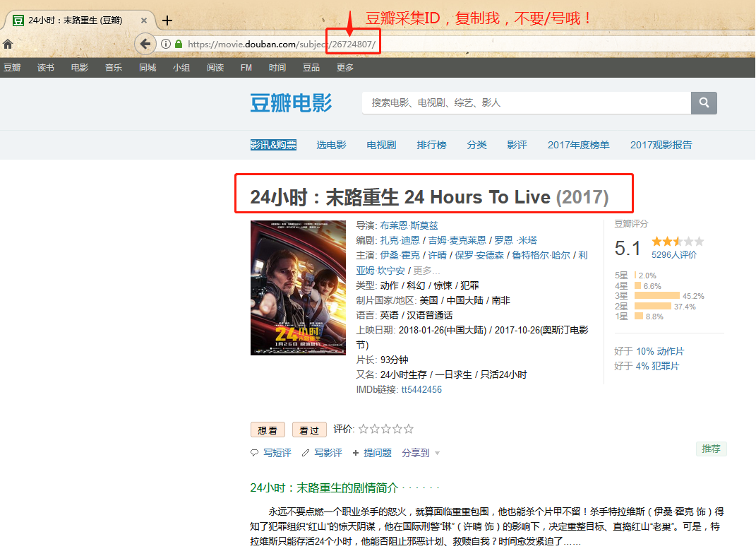
Task: Click the movie search input box
Action: 527,103
